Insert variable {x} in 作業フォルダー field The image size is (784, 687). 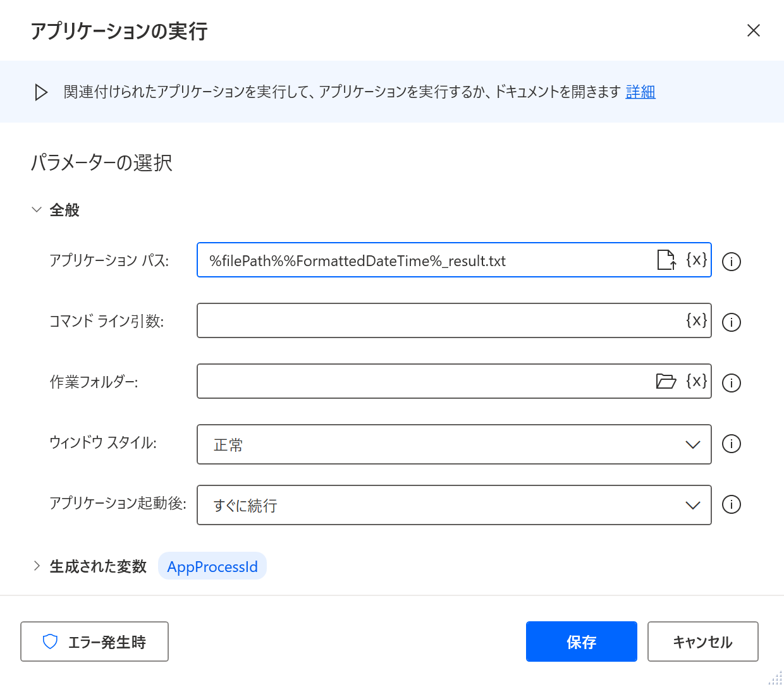click(x=696, y=381)
